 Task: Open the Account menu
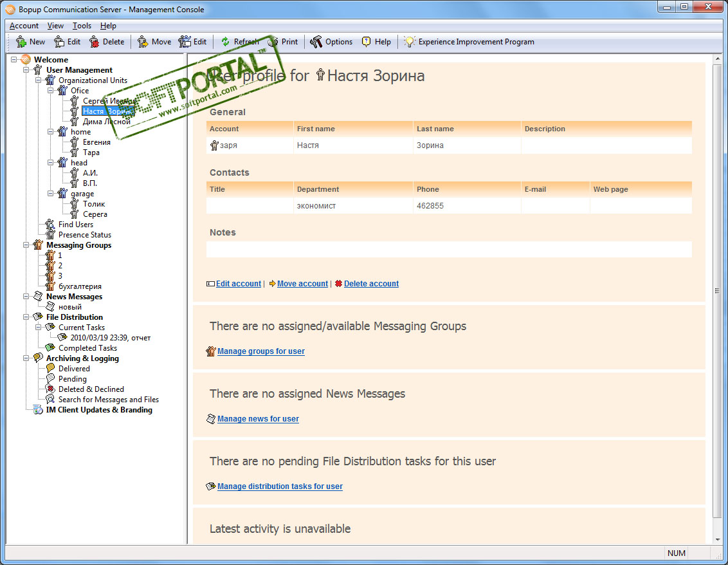coord(24,26)
